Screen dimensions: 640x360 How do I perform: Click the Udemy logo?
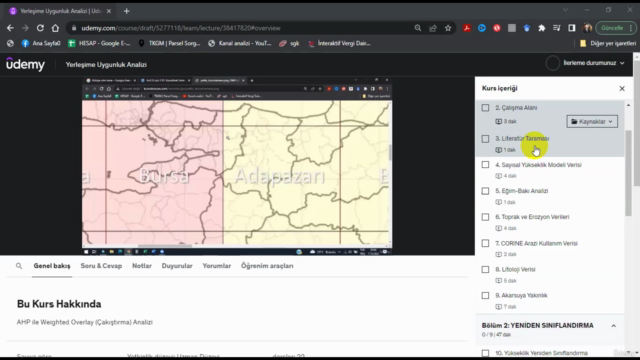click(25, 64)
